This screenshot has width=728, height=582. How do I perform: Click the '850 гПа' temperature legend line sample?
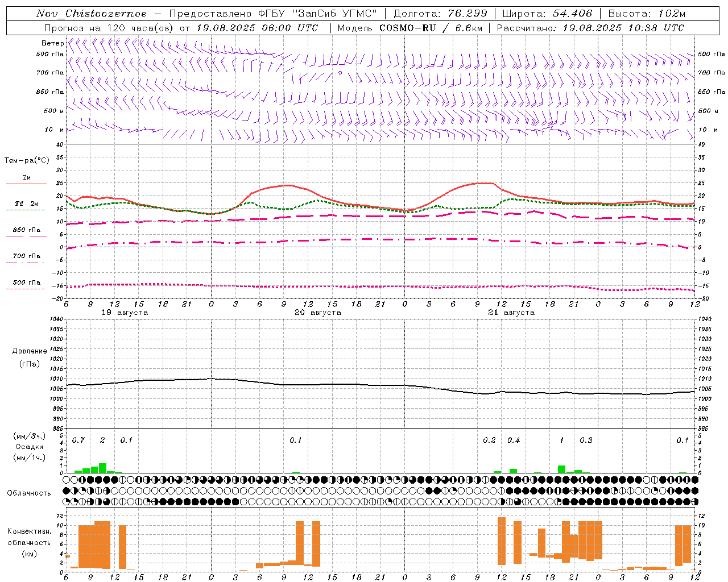[26, 236]
